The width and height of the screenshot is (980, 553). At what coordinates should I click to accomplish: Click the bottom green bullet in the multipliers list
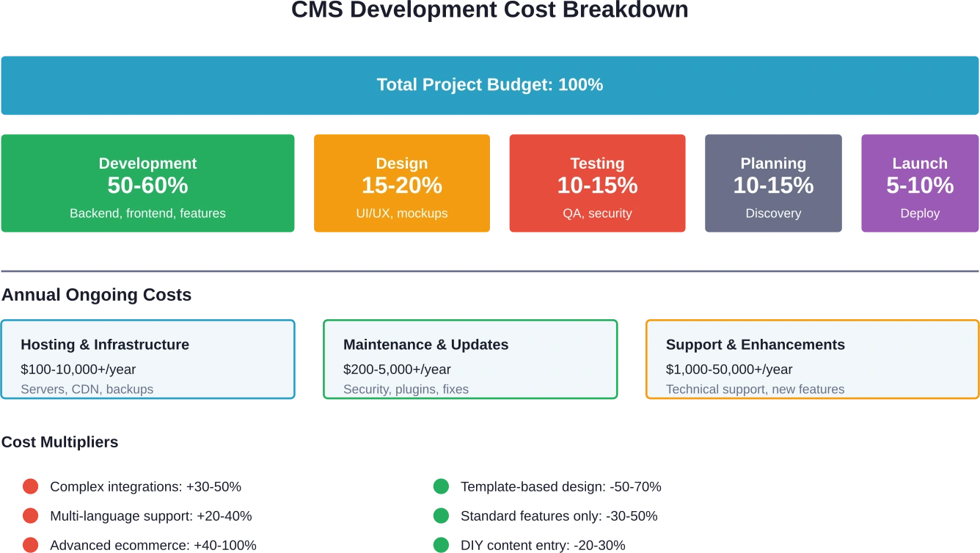tap(441, 544)
